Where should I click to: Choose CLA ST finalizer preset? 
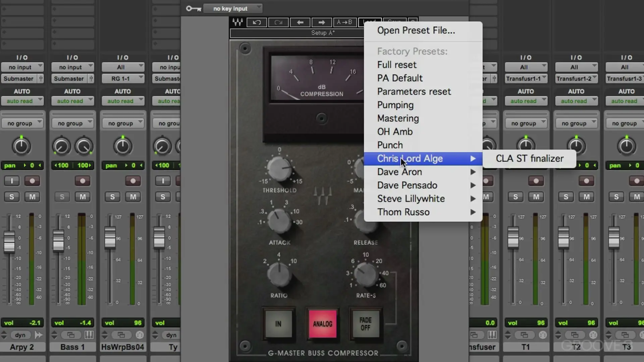[x=530, y=159]
